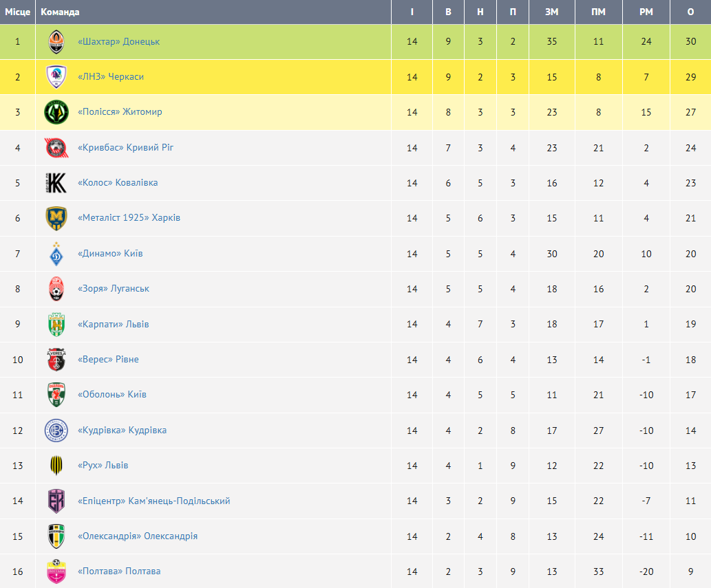This screenshot has width=711, height=588.
Task: Click the Shakhtar Donetsk club logo
Action: pos(56,42)
